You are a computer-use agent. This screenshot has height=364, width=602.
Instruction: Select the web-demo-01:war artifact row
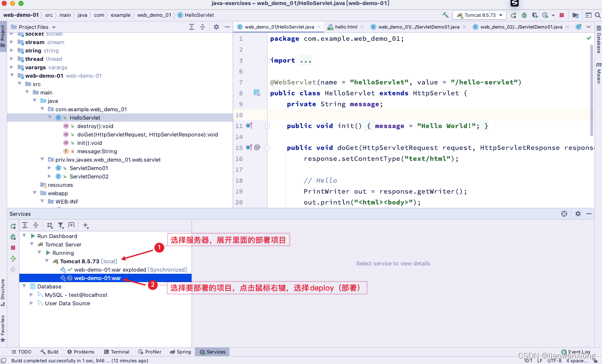(x=105, y=278)
